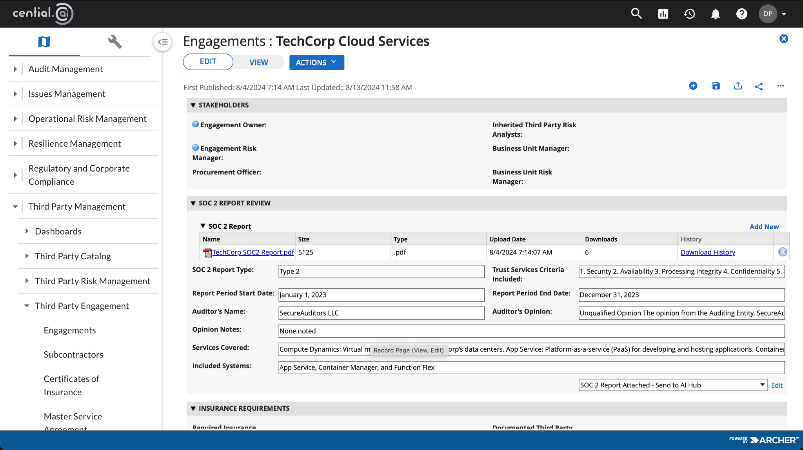This screenshot has width=803, height=450.
Task: Open the ACTIONS dropdown menu
Action: [x=316, y=62]
